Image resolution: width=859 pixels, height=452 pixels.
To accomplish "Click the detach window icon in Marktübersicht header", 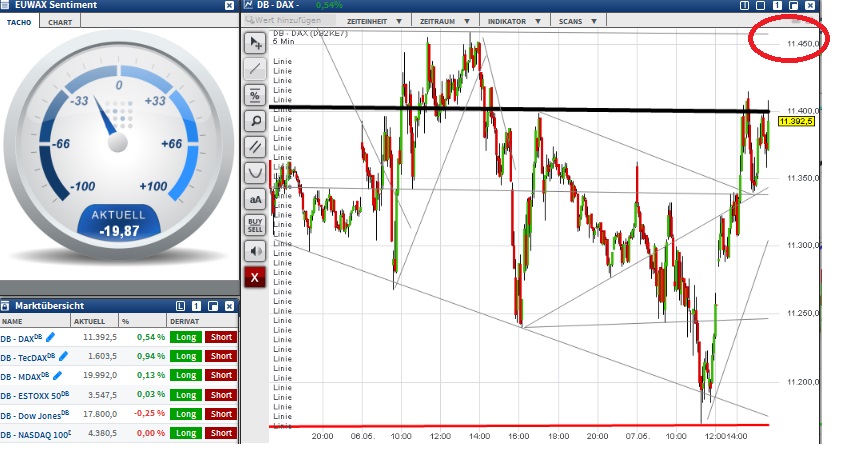I will click(213, 306).
